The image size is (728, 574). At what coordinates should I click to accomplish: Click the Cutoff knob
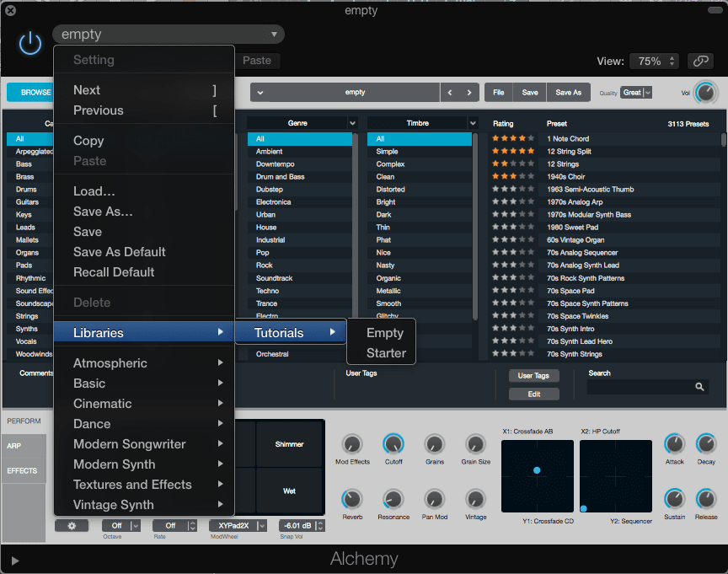[x=393, y=444]
